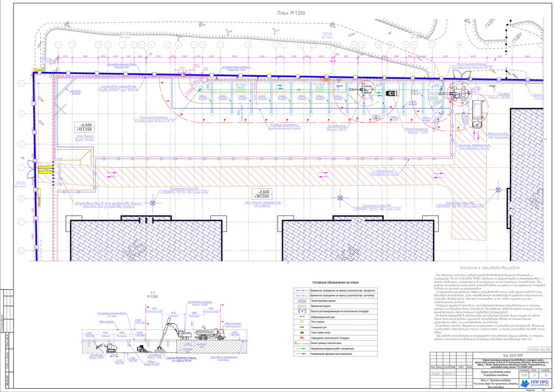Image resolution: width=555 pixels, height=392 pixels.
Task: Click 'Условные обозначения на плане' legend heading
Action: [336, 282]
